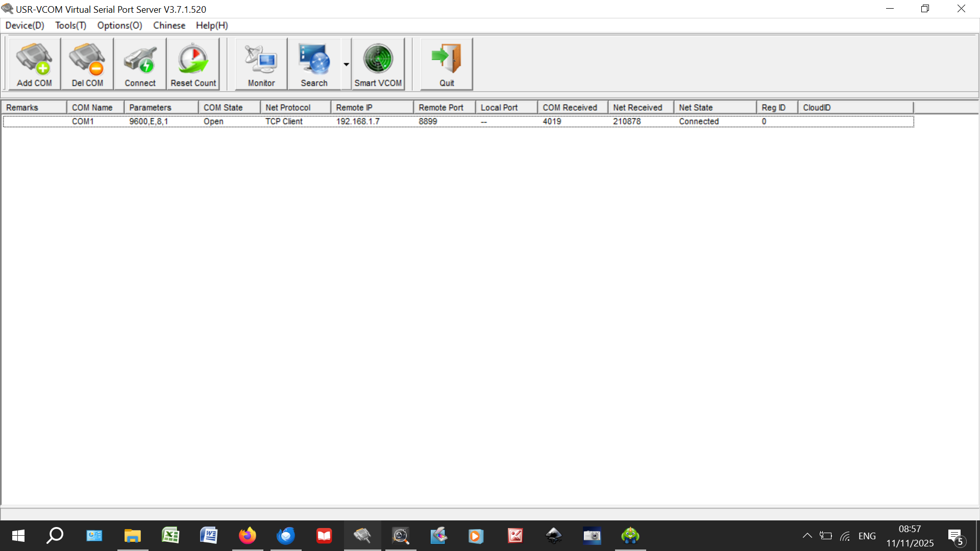Select the COM1 row in list
Screen dimensions: 980x551
coord(83,121)
